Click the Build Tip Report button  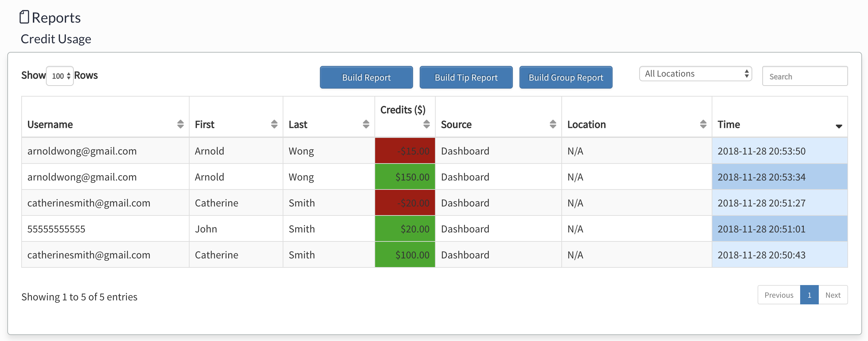click(466, 78)
